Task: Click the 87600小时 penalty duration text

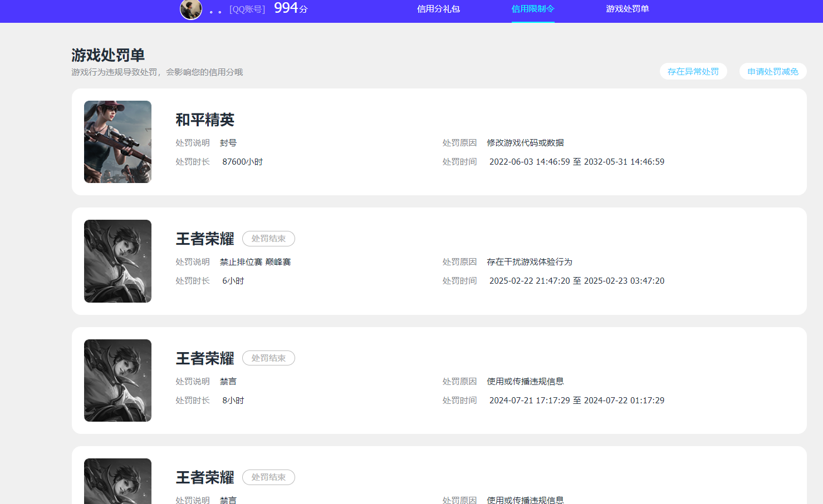Action: click(242, 161)
